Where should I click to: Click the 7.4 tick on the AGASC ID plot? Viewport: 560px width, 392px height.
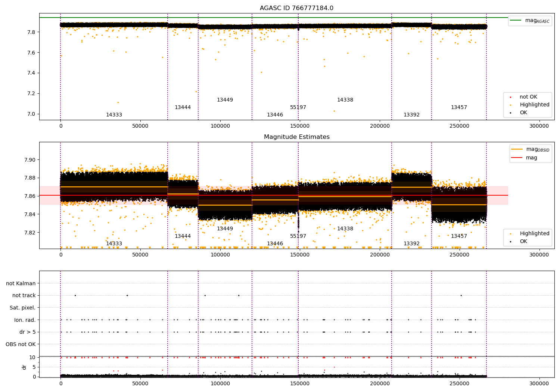[x=31, y=73]
